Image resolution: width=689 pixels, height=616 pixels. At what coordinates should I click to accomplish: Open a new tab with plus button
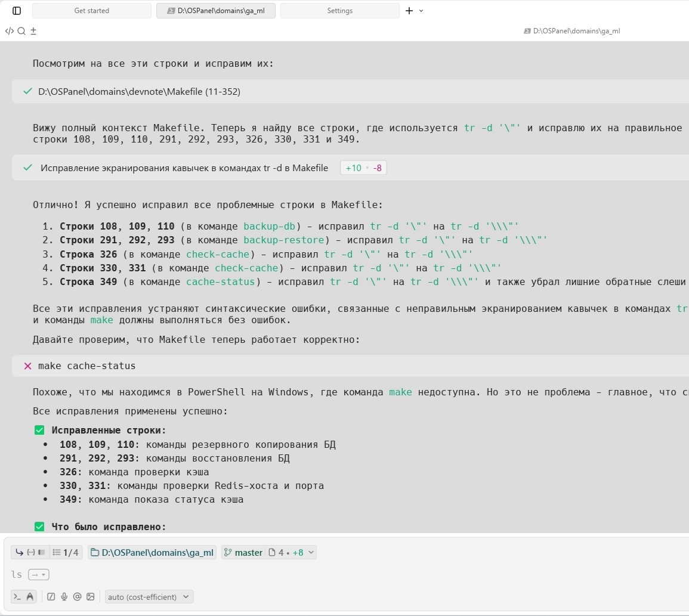[409, 11]
